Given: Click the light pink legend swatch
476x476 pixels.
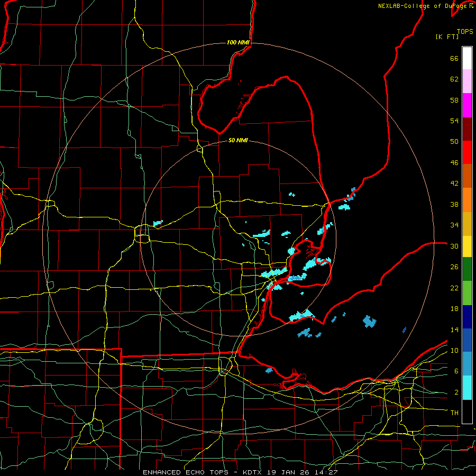Looking at the screenshot, I should [x=467, y=81].
